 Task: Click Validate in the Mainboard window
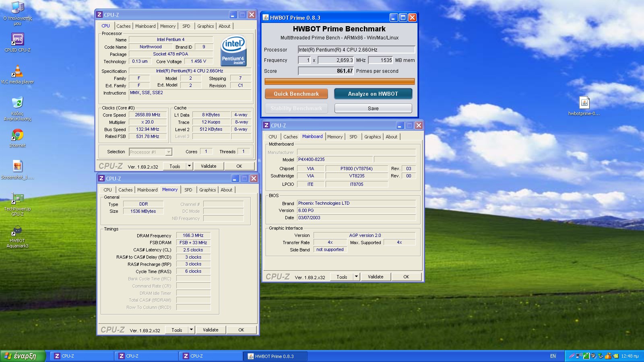[x=376, y=277]
